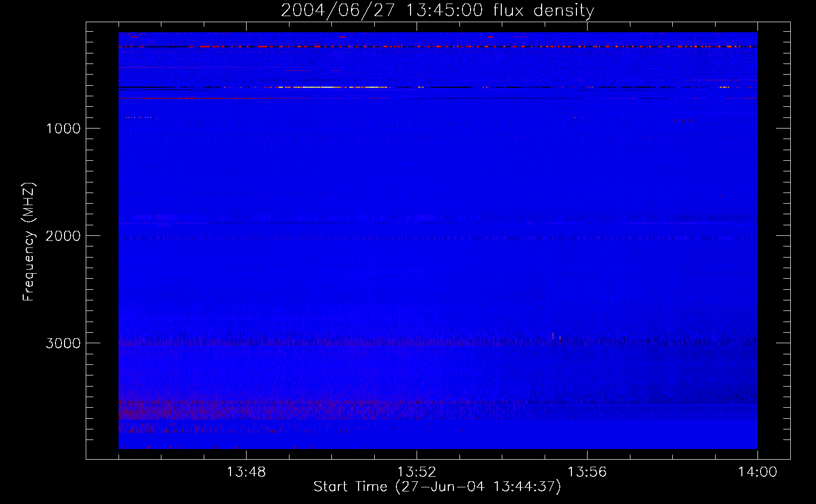Click the plot title "2004/06/27 13:45:00 flux density"

437,10
